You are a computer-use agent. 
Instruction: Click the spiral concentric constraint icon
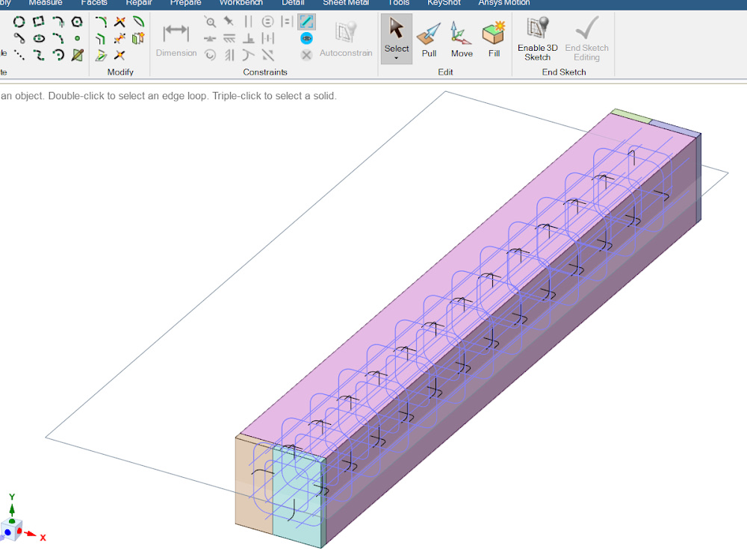coord(210,55)
